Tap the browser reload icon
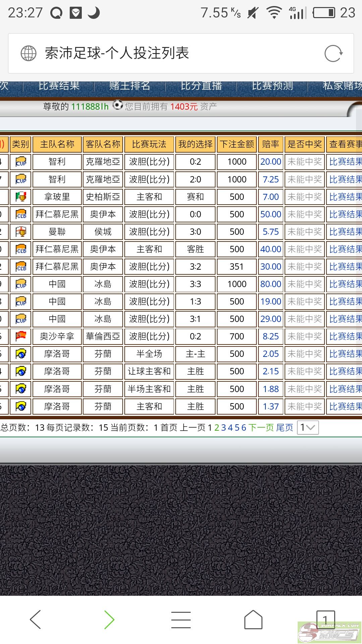The width and height of the screenshot is (362, 644). click(333, 53)
